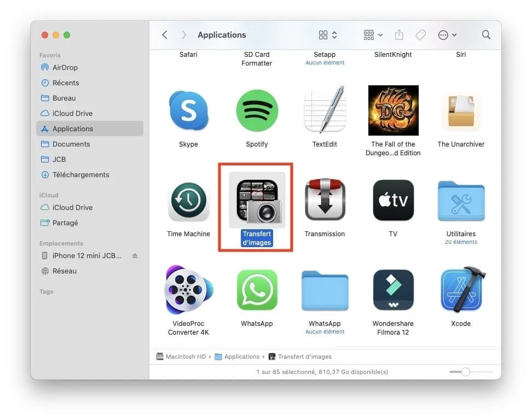Screen dimensions: 532x420
Task: Open Xcode
Action: pyautogui.click(x=461, y=289)
